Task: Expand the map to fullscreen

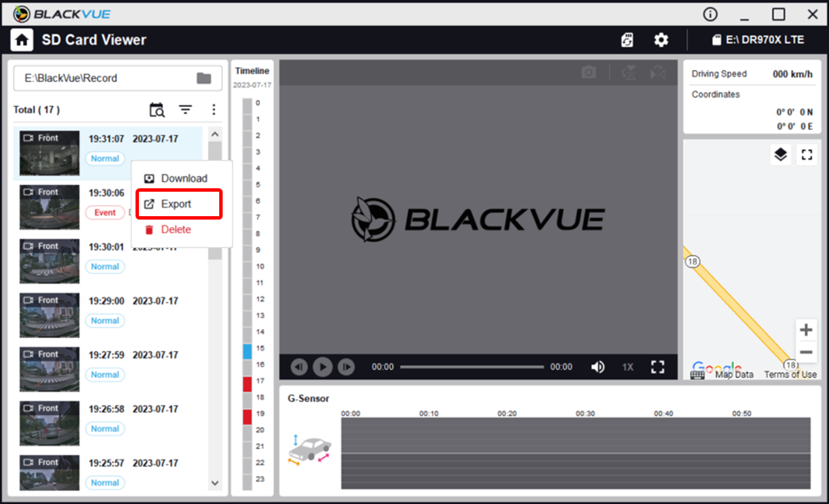Action: (x=807, y=154)
